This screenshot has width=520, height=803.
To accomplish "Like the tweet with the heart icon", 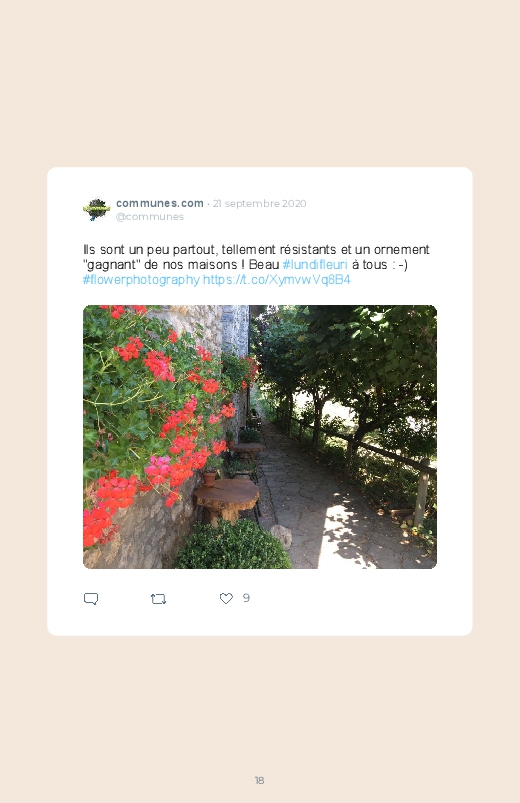I will pyautogui.click(x=226, y=598).
